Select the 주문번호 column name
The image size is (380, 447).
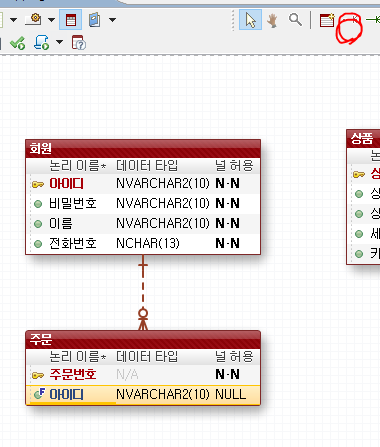pos(73,374)
